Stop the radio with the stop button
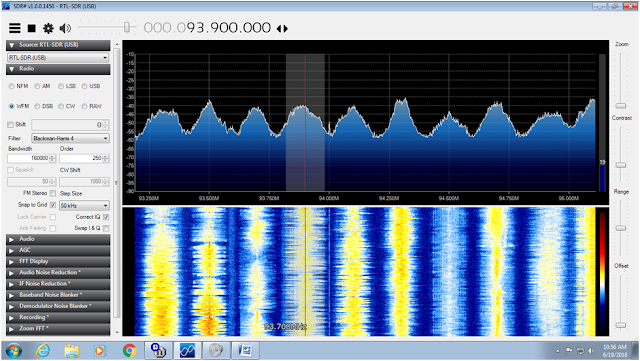 [x=31, y=28]
